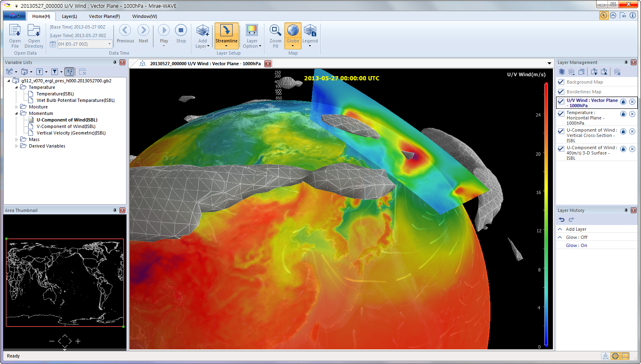This screenshot has width=641, height=364.
Task: Toggle U-Component 40(m/s) 3-D Surface checkbox
Action: click(561, 149)
